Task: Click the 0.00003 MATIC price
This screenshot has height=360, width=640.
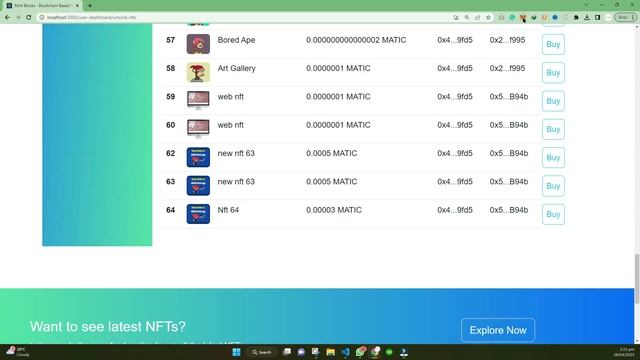Action: pos(334,210)
